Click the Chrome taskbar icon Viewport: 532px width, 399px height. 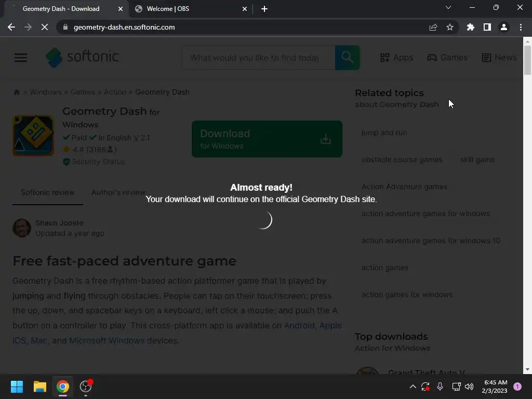point(63,387)
